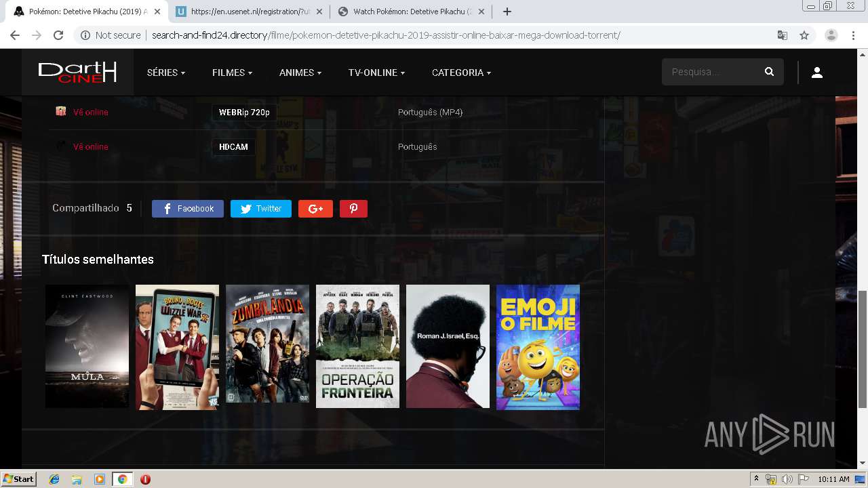Click the scrollbar down arrow

pos(863,464)
